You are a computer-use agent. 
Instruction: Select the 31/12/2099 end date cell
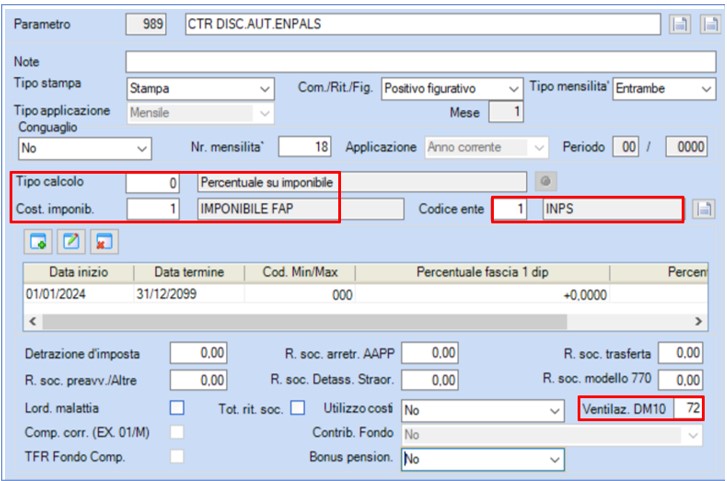pos(189,294)
